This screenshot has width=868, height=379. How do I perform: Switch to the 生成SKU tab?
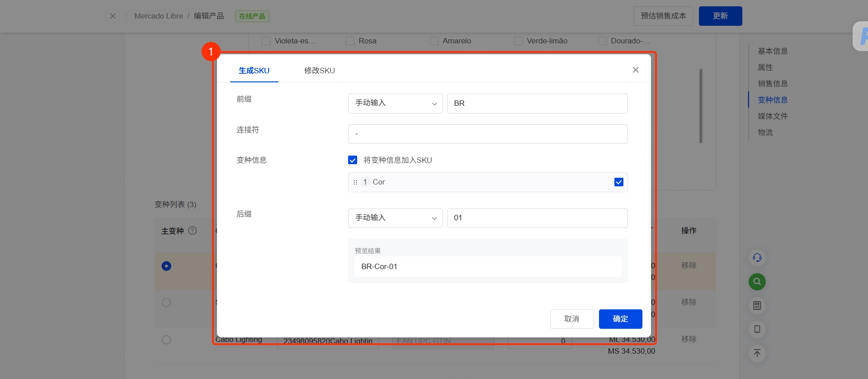[254, 71]
